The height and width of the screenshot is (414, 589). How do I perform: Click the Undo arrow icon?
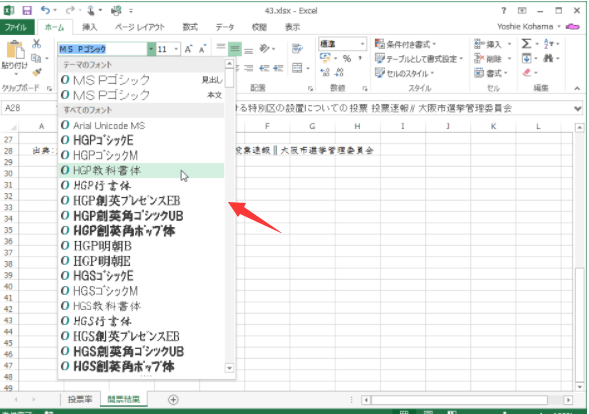tap(45, 11)
